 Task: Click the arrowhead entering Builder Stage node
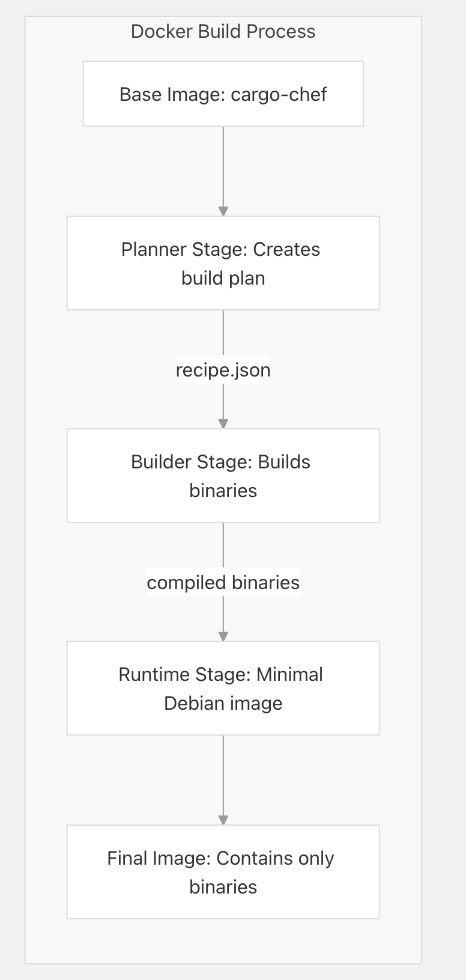(x=223, y=423)
